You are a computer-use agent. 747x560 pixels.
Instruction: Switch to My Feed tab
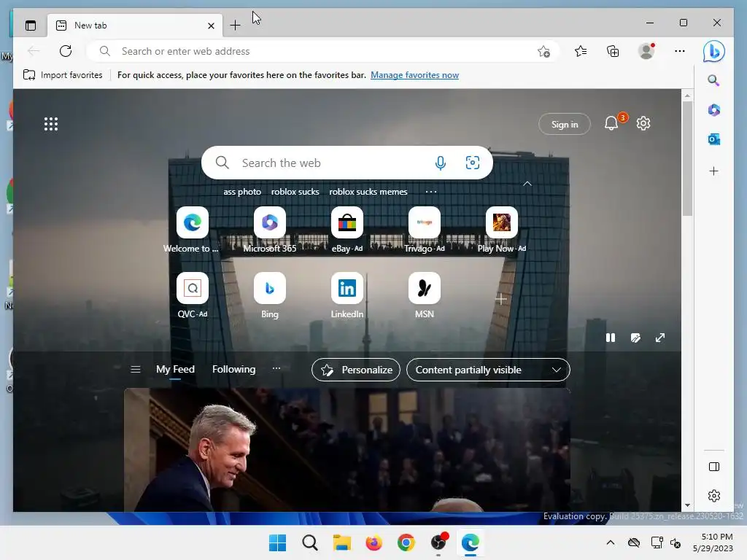[175, 370]
